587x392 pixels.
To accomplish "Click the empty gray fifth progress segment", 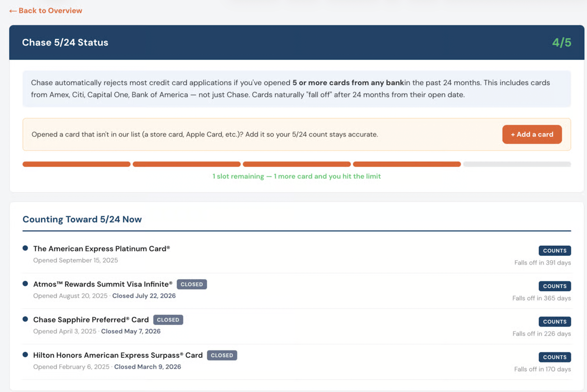I will click(x=517, y=164).
